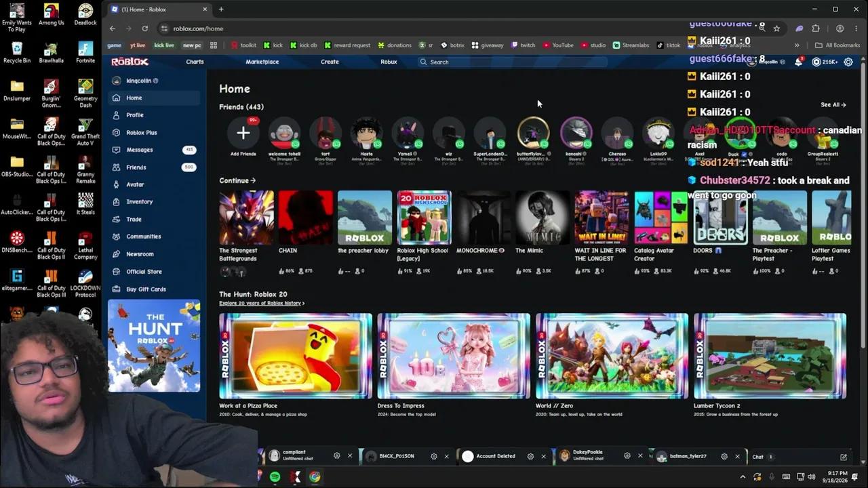Open Avatar in the sidebar
The image size is (868, 488).
click(154, 184)
